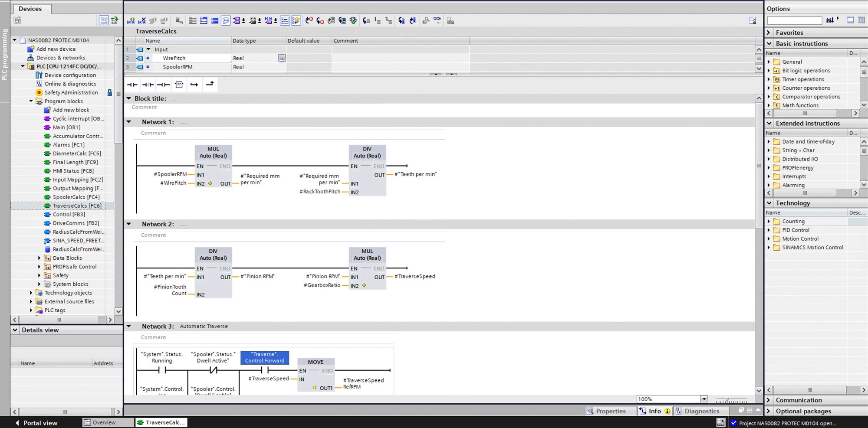
Task: Toggle the details view icon in the Devices toolbar
Action: [104, 20]
